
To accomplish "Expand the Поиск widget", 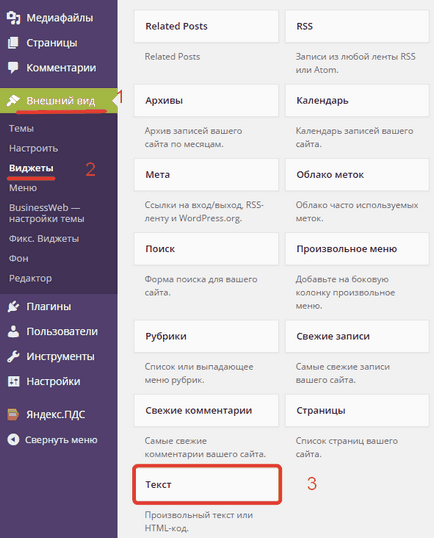I will pyautogui.click(x=206, y=249).
